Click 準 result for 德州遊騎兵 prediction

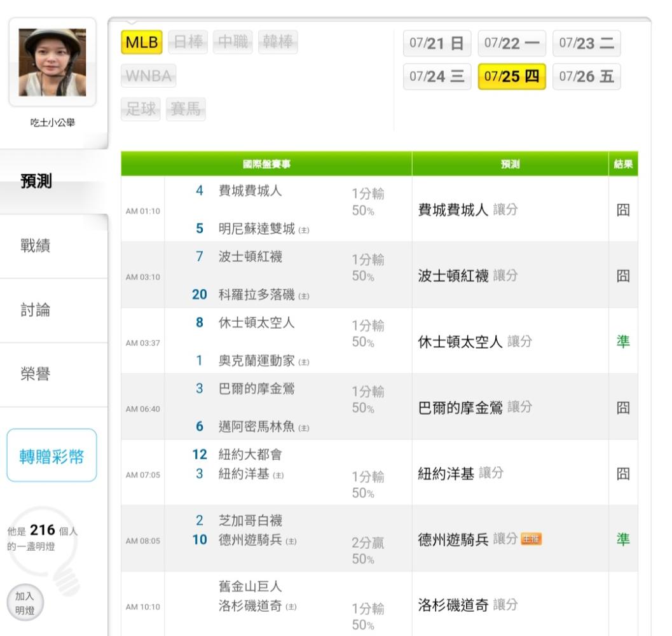tap(623, 539)
